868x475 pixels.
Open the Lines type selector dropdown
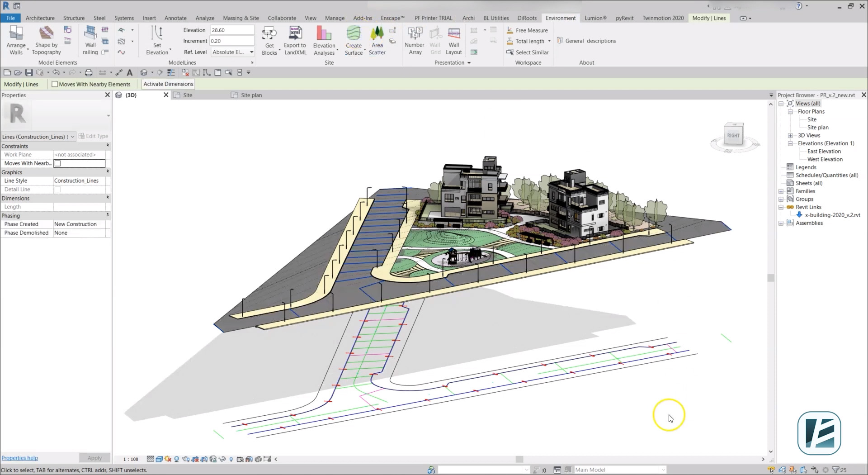click(72, 137)
